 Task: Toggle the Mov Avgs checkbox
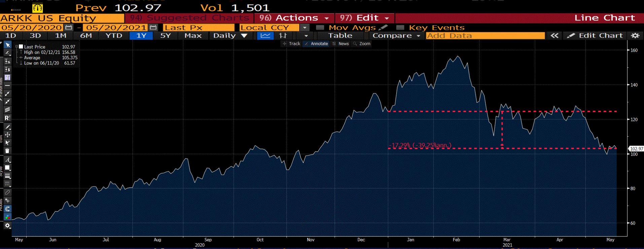[x=320, y=28]
